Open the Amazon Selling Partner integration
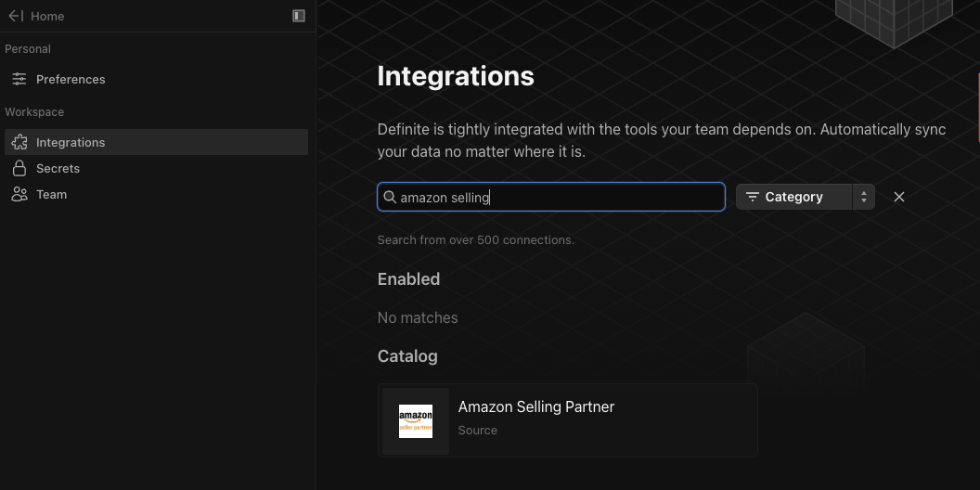The image size is (980, 490). (568, 420)
